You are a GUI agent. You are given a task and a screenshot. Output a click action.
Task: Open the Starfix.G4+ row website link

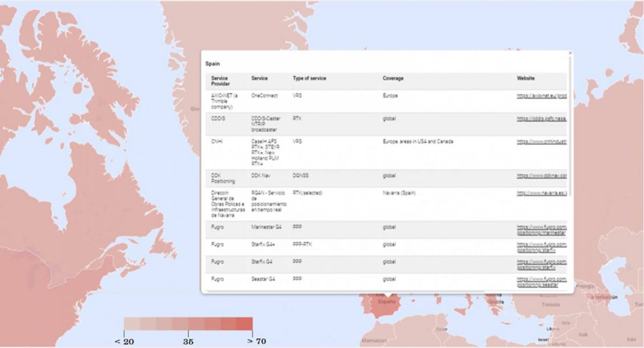(541, 248)
